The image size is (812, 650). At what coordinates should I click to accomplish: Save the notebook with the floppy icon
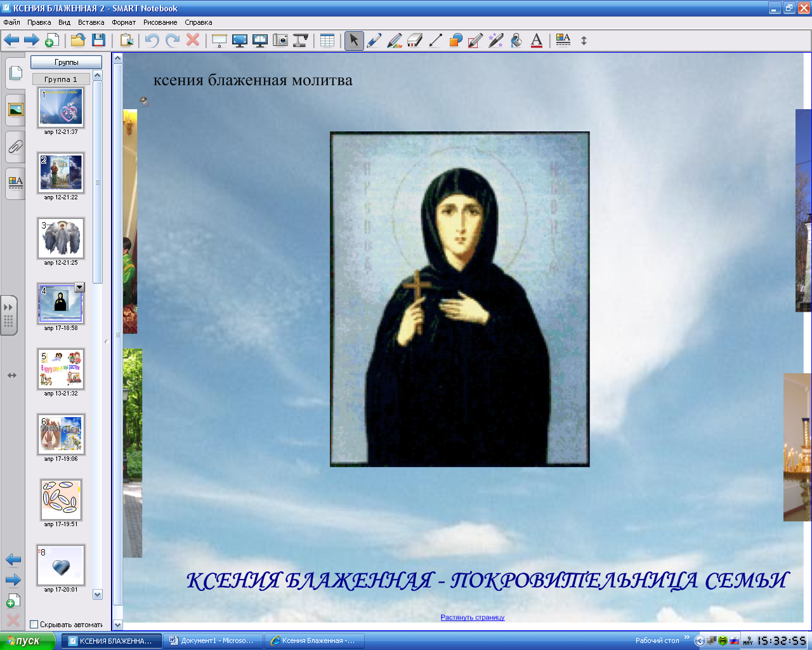[x=98, y=41]
